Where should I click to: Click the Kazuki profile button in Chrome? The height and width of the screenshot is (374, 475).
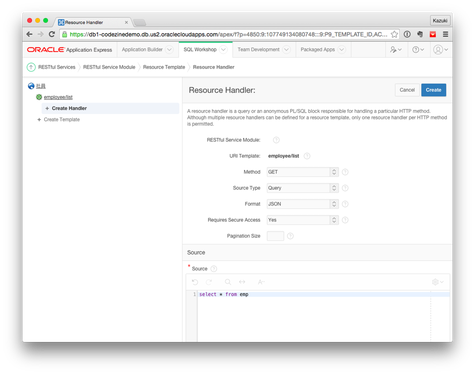[x=440, y=21]
